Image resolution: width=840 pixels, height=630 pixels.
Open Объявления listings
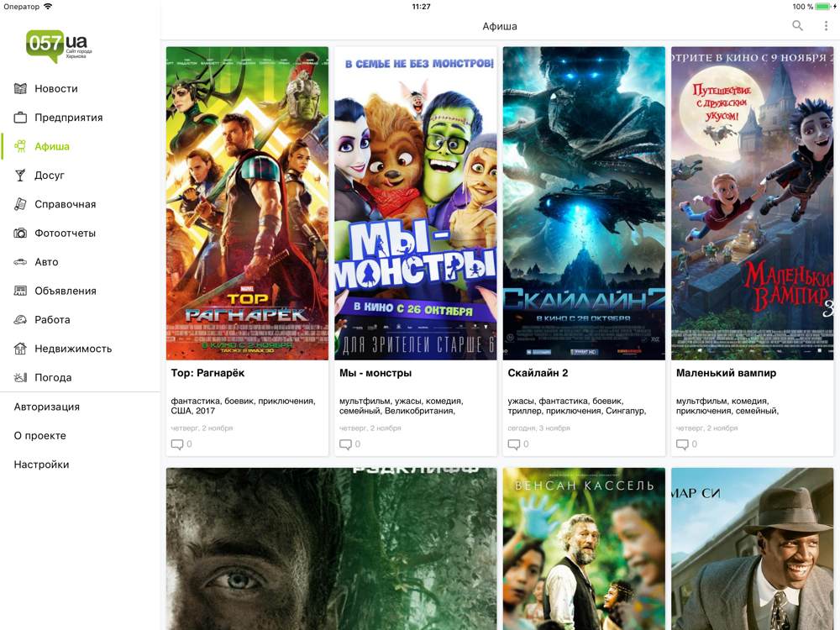pyautogui.click(x=66, y=291)
